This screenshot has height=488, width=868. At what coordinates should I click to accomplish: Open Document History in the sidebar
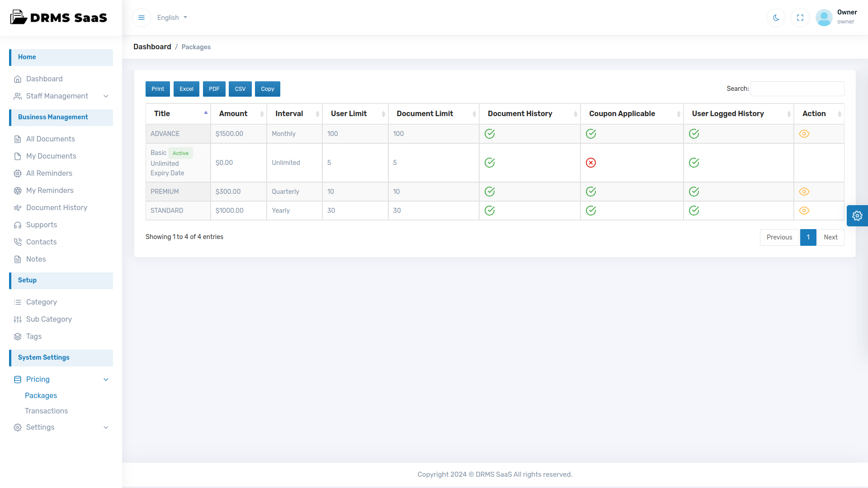click(x=57, y=207)
